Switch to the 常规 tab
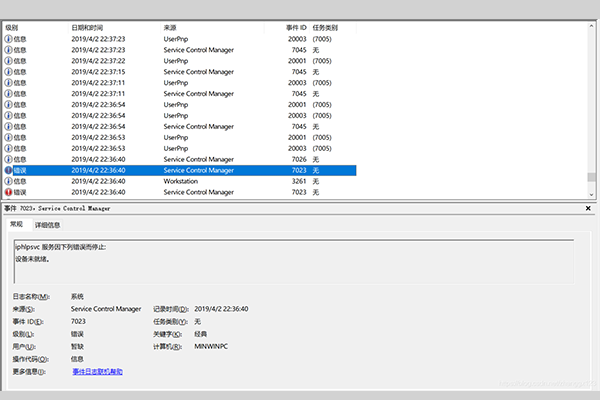 point(17,225)
